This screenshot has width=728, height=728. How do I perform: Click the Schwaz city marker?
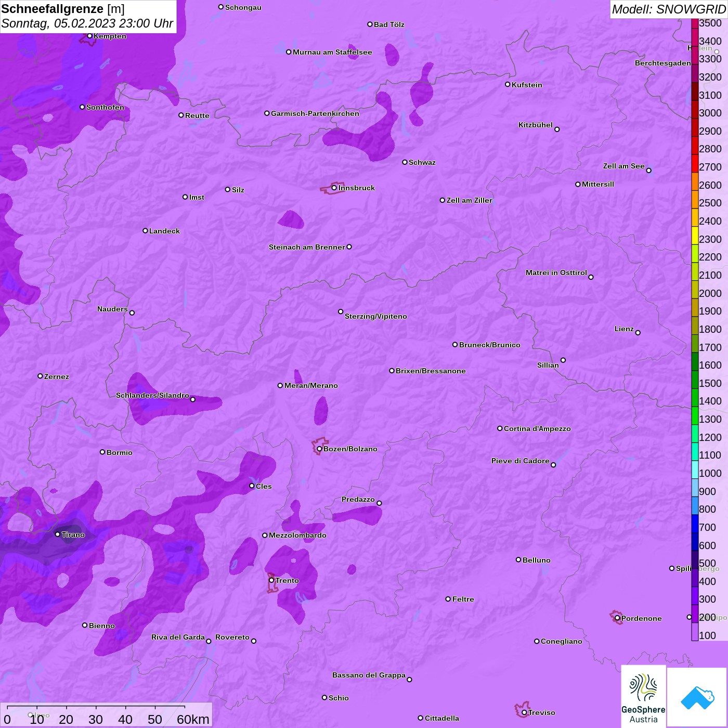click(x=405, y=162)
